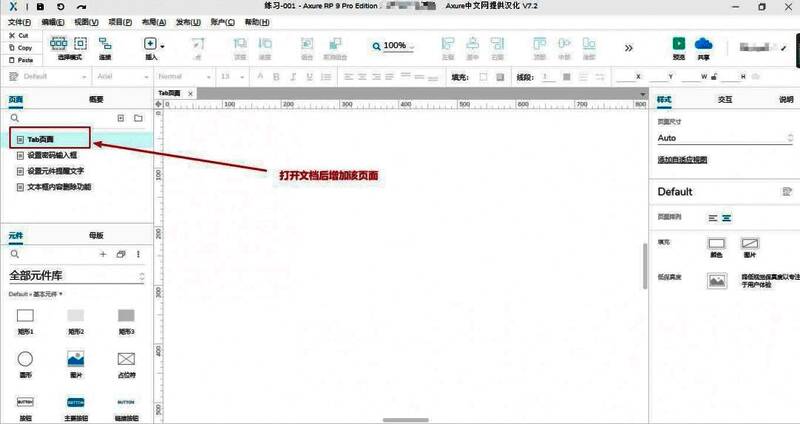Click the Share (共享) cloud icon
This screenshot has width=800, height=424.
click(x=702, y=44)
